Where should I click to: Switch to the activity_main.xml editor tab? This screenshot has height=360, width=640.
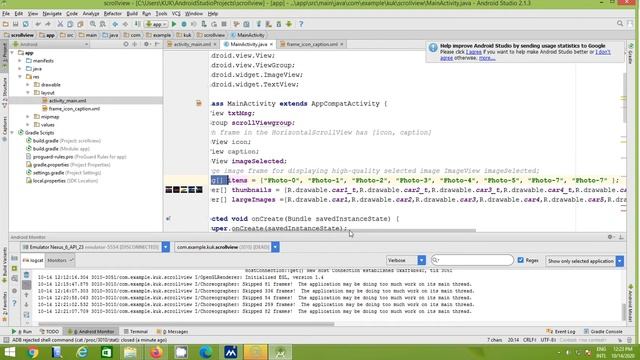[192, 44]
